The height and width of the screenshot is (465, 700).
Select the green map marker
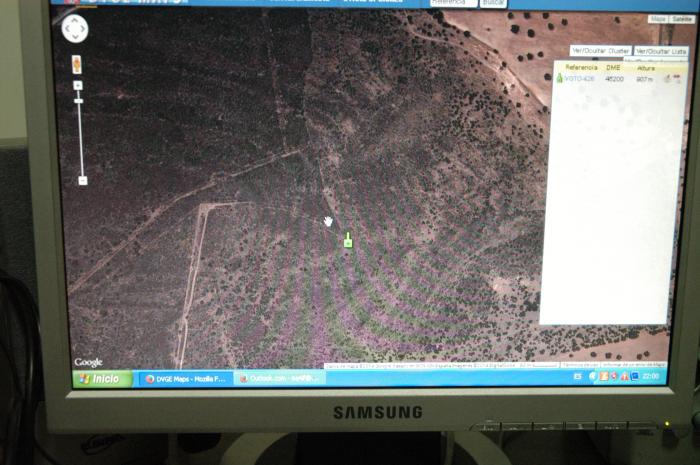[x=348, y=241]
